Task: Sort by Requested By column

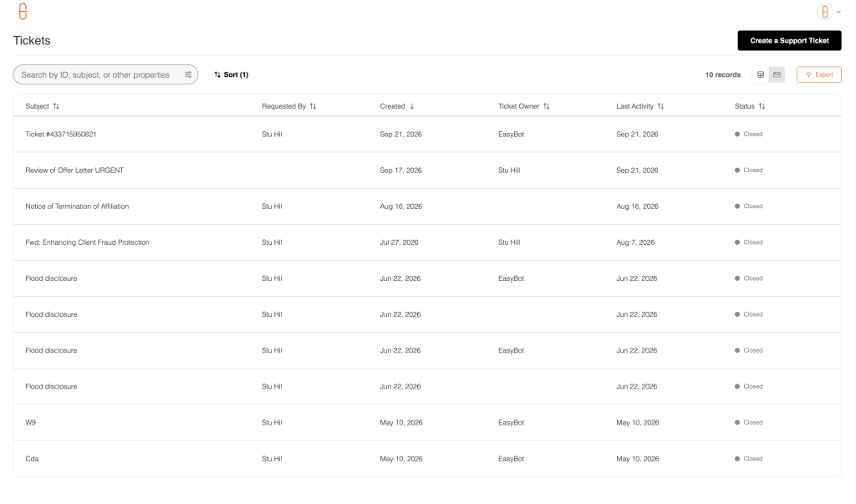Action: pyautogui.click(x=288, y=106)
